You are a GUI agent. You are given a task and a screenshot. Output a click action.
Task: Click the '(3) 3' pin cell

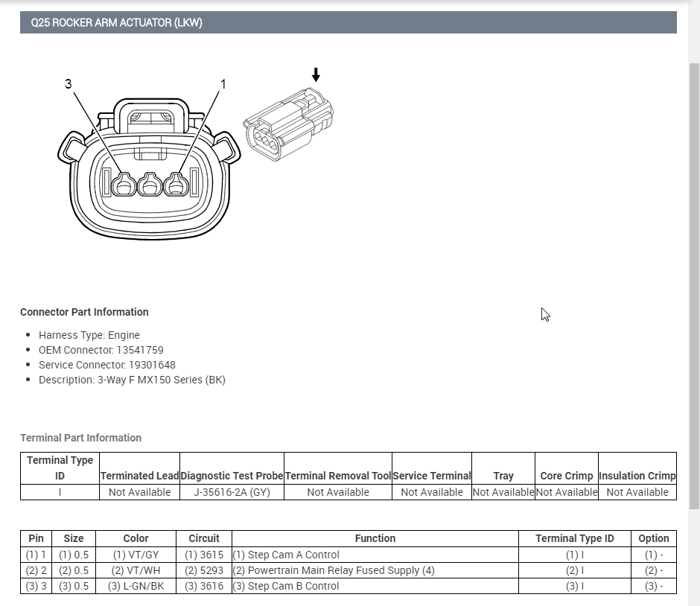pyautogui.click(x=36, y=586)
